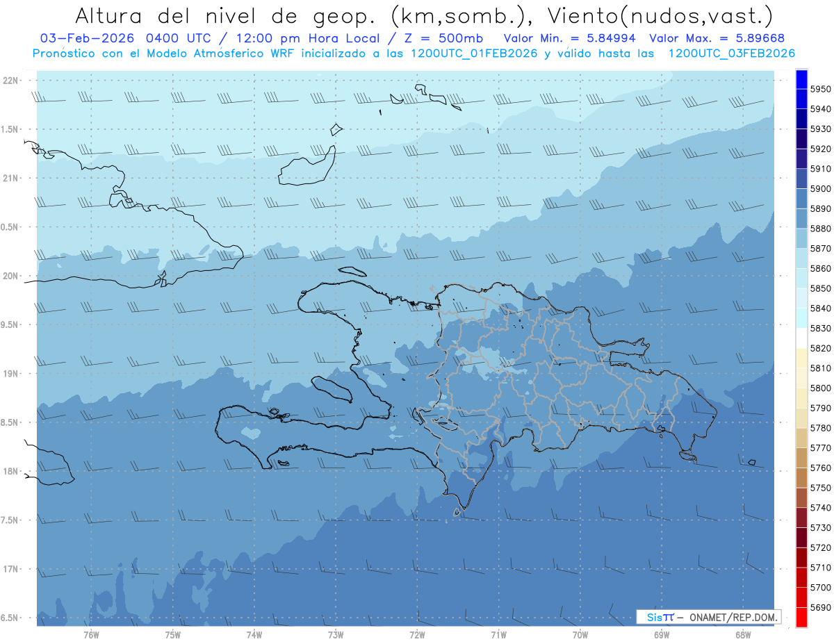Click the 5780 legend value
This screenshot has width=834, height=644.
821,428
